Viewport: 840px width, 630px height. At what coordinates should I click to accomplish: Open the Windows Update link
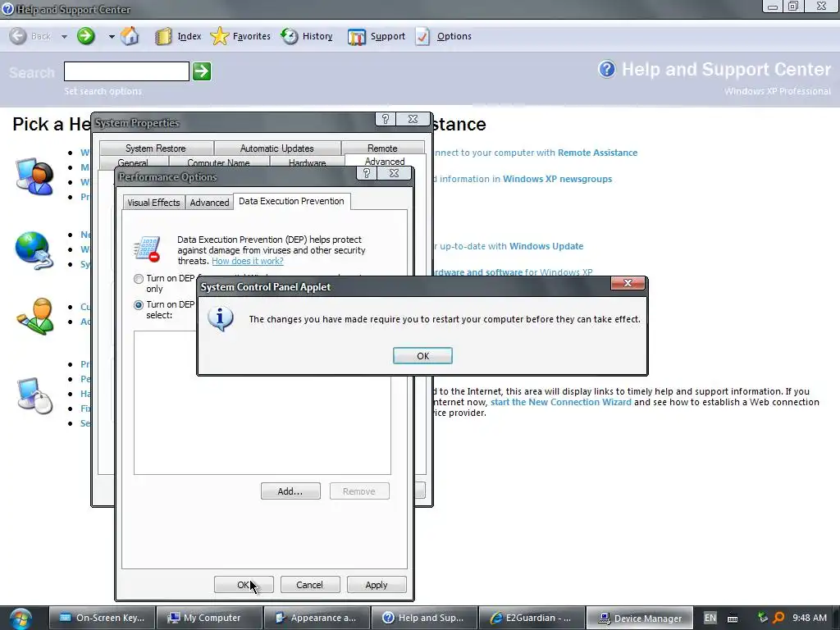(546, 246)
